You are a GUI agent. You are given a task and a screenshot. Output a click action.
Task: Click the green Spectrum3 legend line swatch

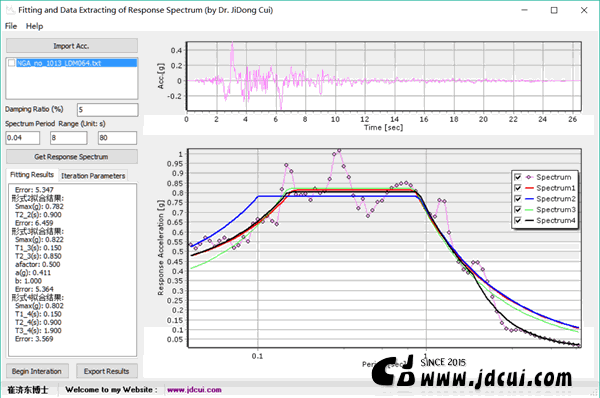pyautogui.click(x=529, y=210)
